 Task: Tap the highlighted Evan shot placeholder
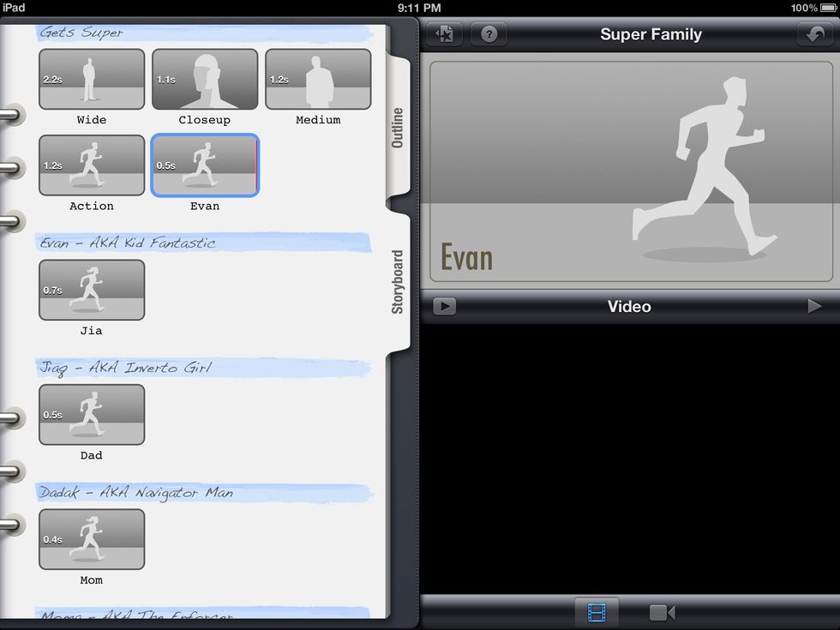pos(205,165)
